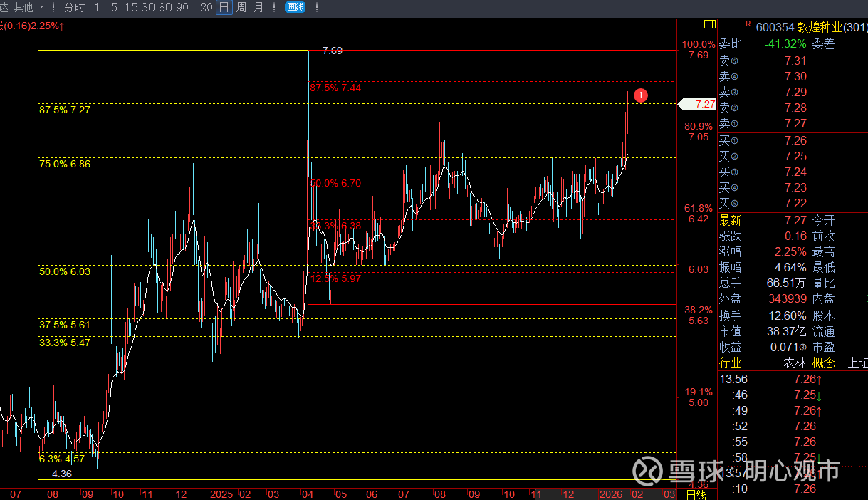This screenshot has height=500, width=868.
Task: Click the 委比 -41.32% value
Action: (x=785, y=43)
